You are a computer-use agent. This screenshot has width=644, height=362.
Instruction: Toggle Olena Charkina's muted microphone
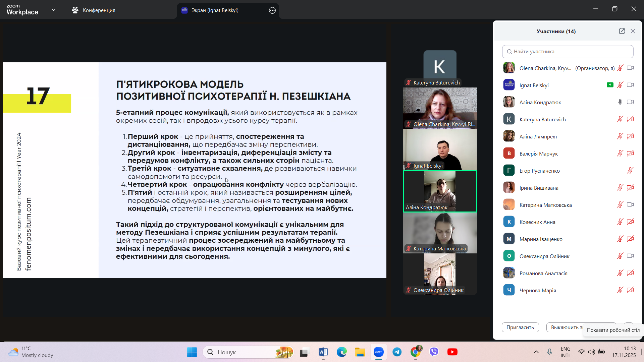620,68
